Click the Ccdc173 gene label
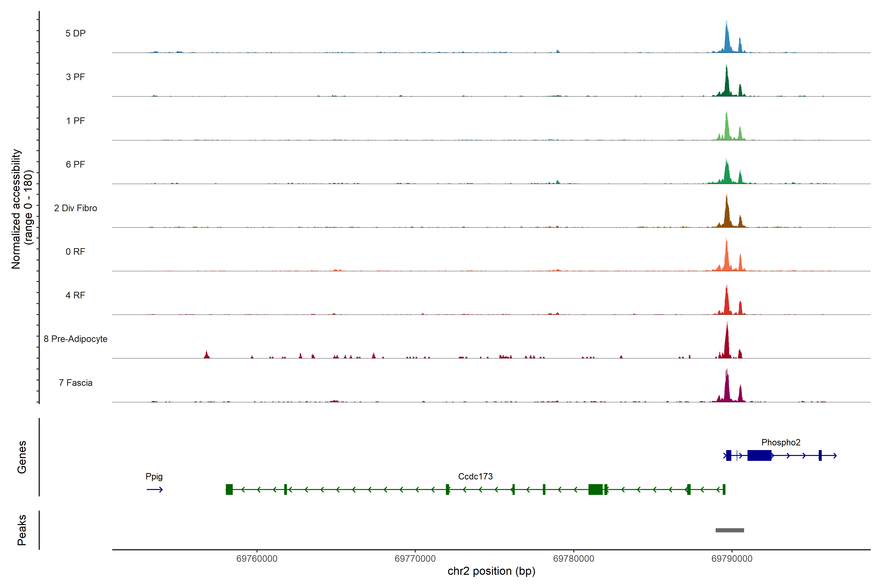 click(x=475, y=476)
